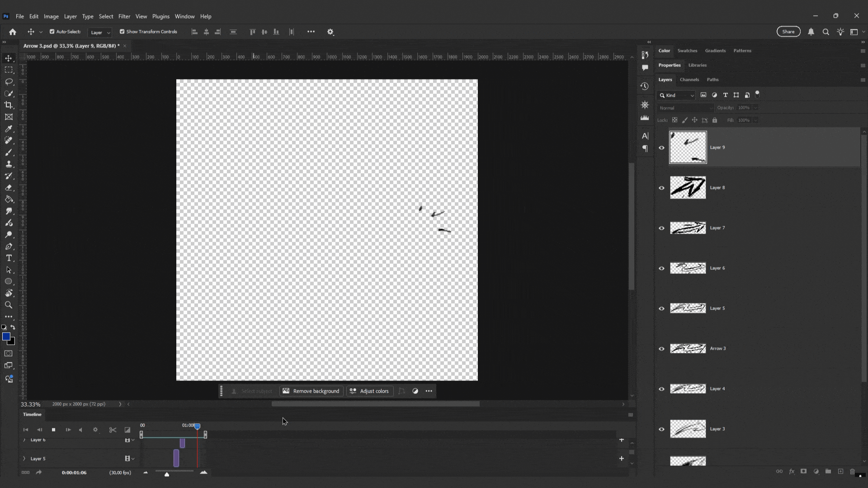Select the Layer 7 thumbnail
The width and height of the screenshot is (868, 488).
(x=688, y=228)
